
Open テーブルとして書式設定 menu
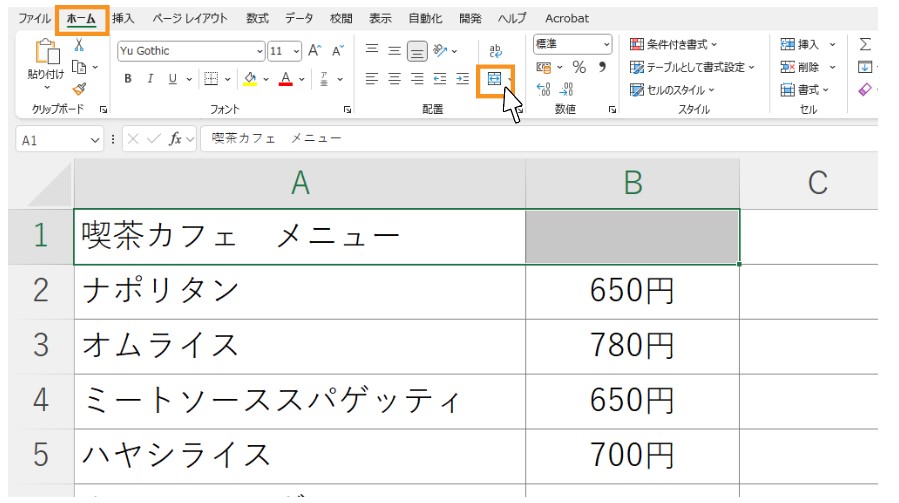pyautogui.click(x=692, y=67)
